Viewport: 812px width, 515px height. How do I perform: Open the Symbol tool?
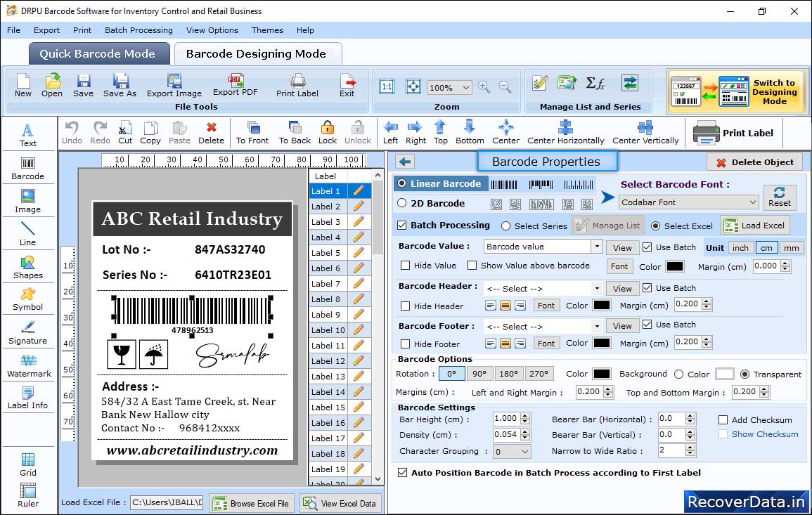coord(28,300)
